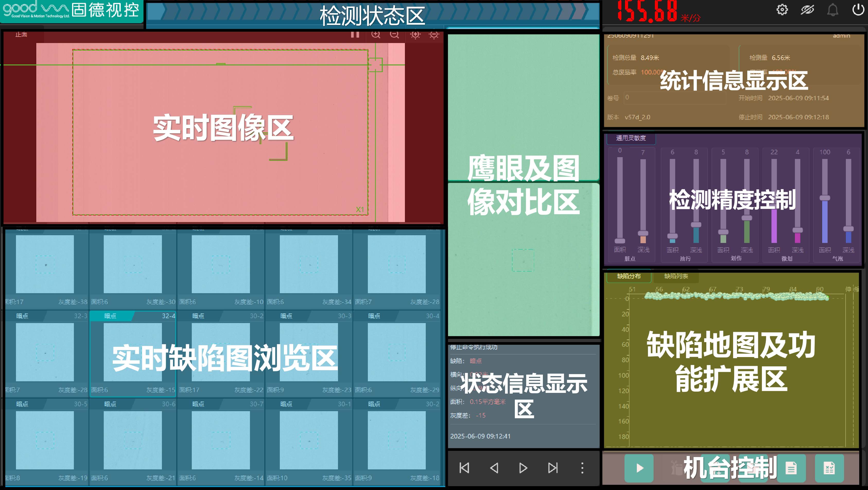The width and height of the screenshot is (868, 490).
Task: Go to the next defect
Action: pos(523,468)
